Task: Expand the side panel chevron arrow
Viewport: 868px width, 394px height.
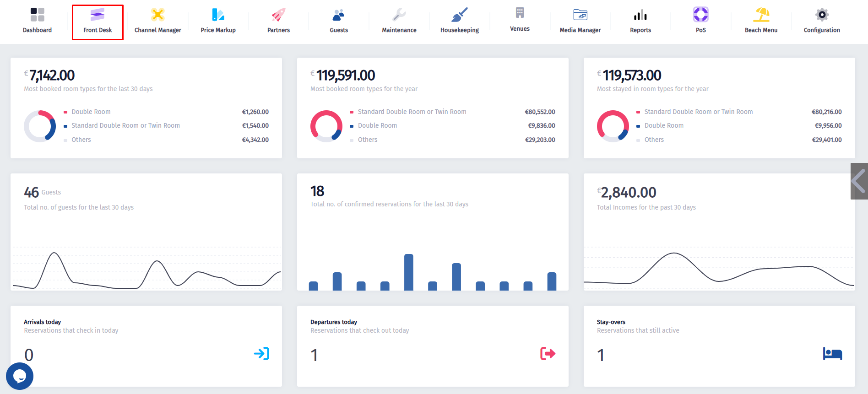Action: click(x=859, y=181)
